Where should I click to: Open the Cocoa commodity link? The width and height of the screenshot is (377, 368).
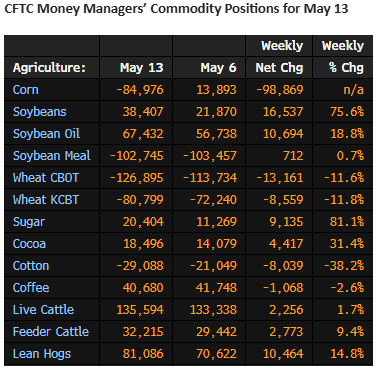click(x=29, y=244)
